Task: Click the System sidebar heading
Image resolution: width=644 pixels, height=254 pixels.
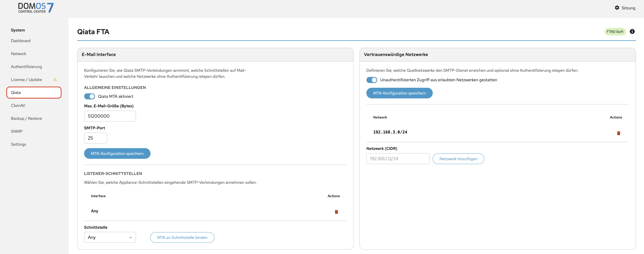Action: [18, 30]
